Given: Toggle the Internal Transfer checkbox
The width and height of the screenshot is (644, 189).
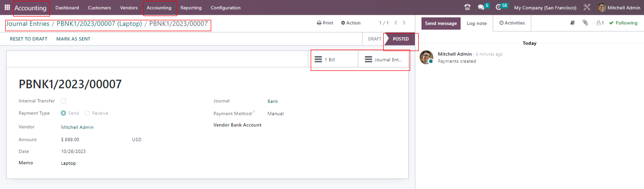Looking at the screenshot, I should (63, 101).
